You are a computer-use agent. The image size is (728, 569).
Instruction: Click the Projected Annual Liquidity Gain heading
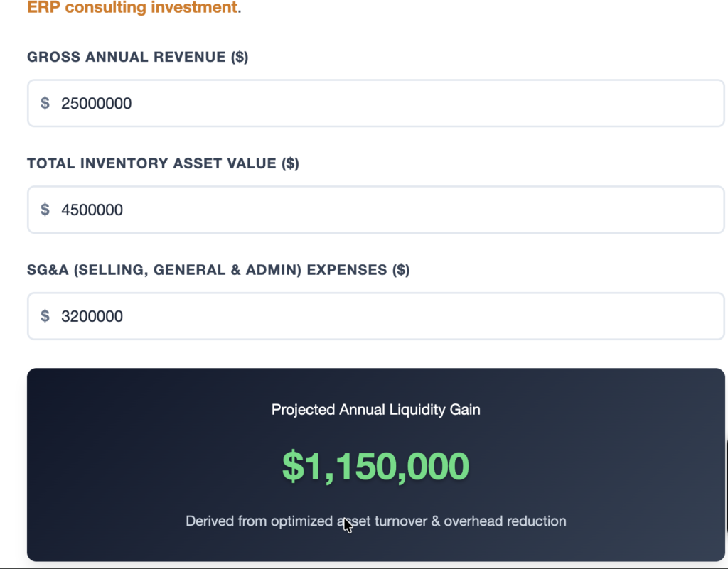pyautogui.click(x=375, y=409)
